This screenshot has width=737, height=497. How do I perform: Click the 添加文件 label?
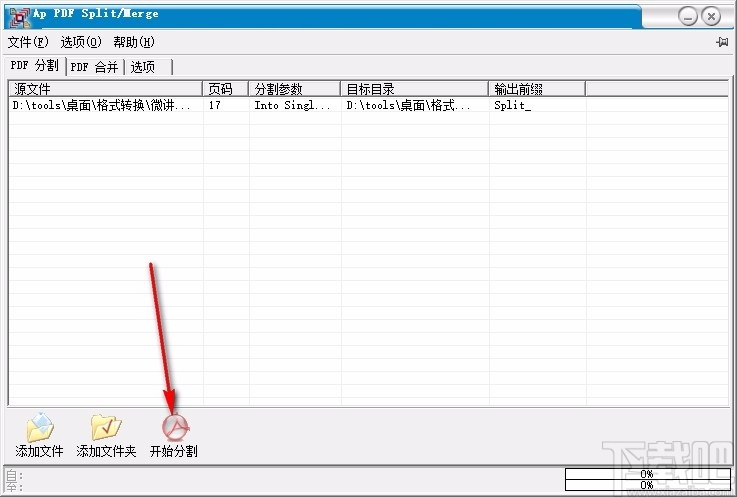point(39,451)
